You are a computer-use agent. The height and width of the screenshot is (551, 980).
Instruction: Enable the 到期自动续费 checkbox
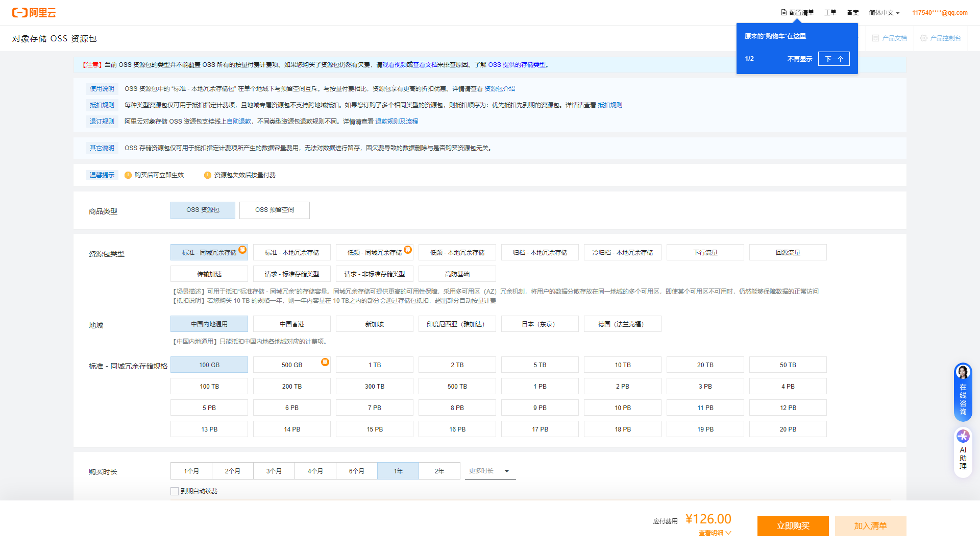click(175, 491)
